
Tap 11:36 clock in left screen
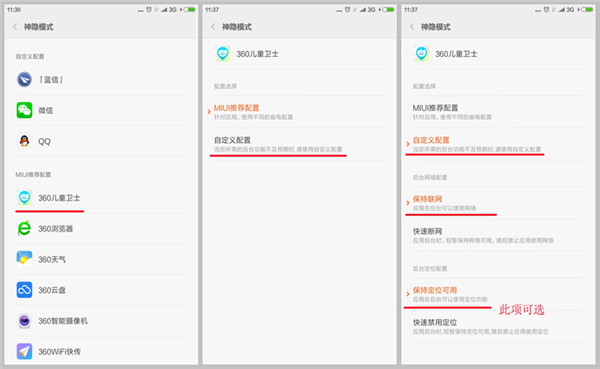click(14, 10)
